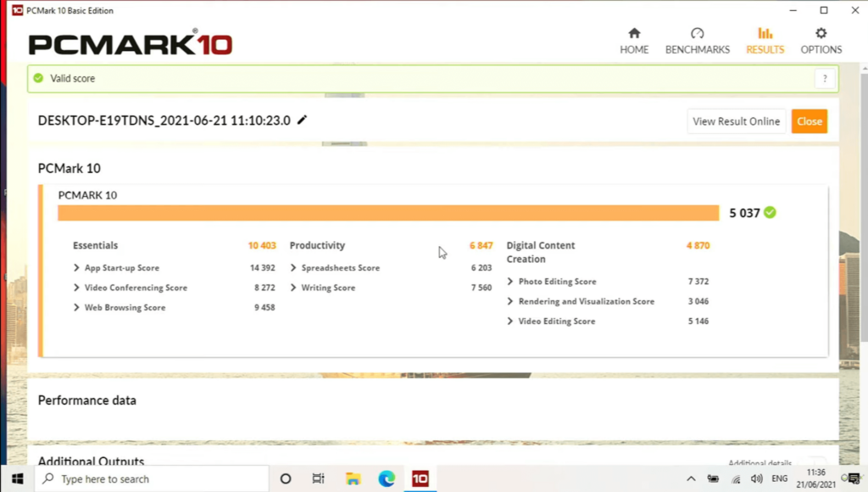Open Cortana circle icon
Viewport: 868px width, 492px height.
(285, 478)
